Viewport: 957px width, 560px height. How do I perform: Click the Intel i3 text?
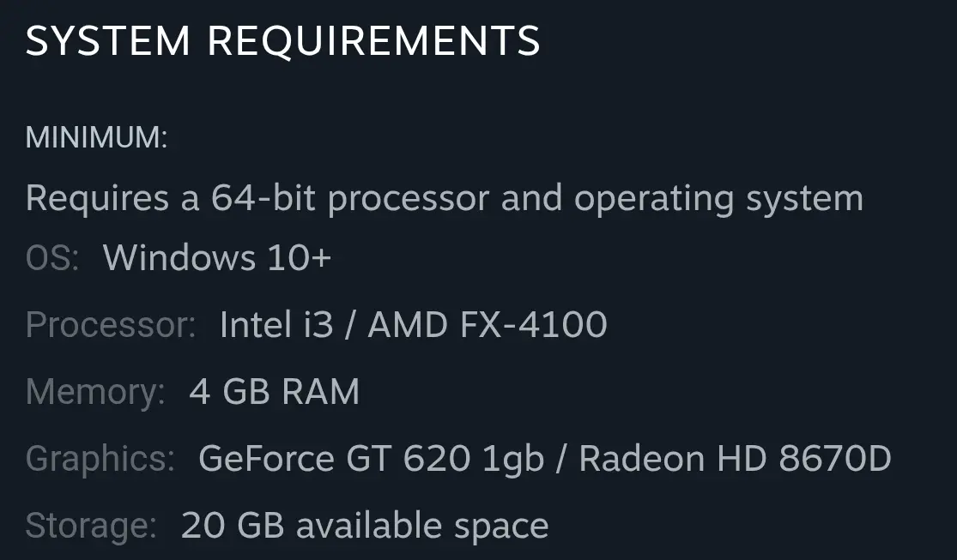(276, 325)
